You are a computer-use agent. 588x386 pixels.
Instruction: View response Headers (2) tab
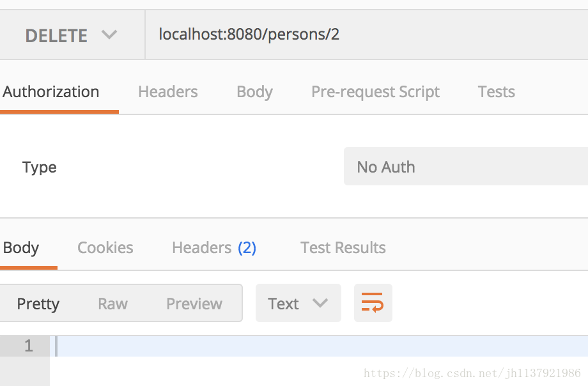(214, 247)
